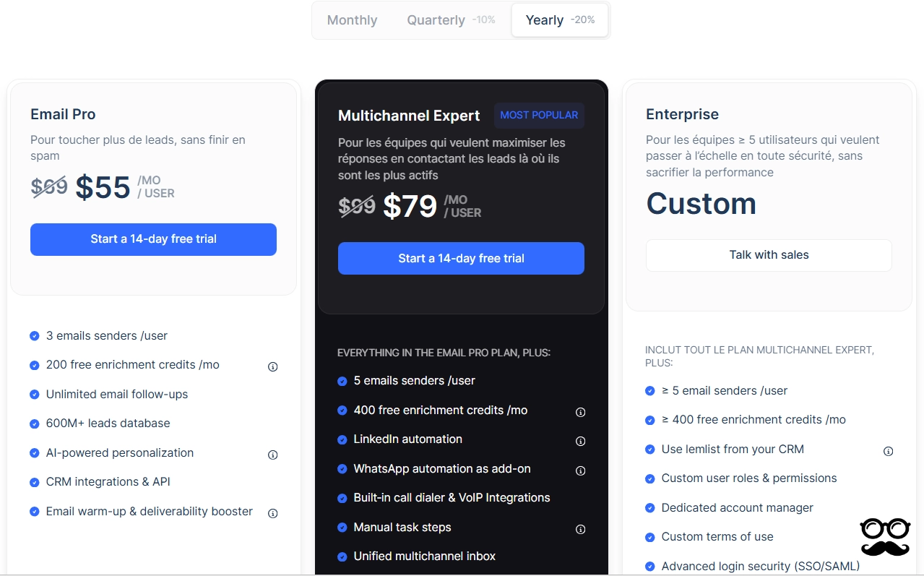Screen dimensions: 924x576
Task: Click the checkmark beside Dedicated account manager
Action: click(x=649, y=508)
